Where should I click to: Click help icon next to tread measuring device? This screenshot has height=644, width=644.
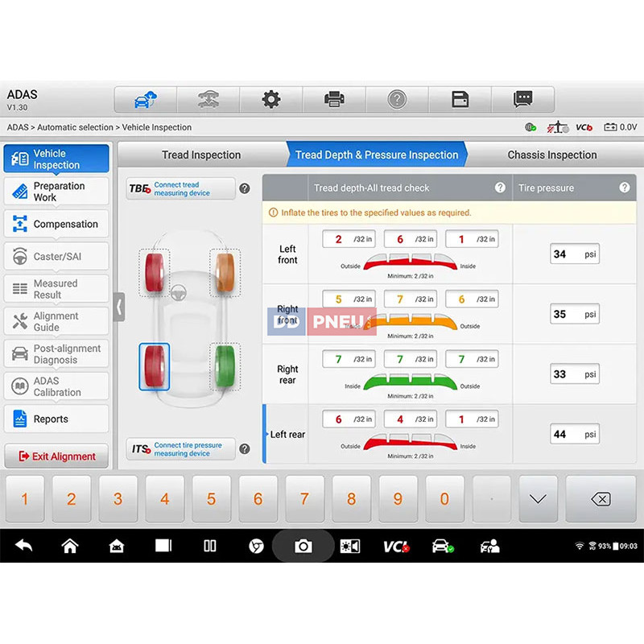[x=245, y=189]
